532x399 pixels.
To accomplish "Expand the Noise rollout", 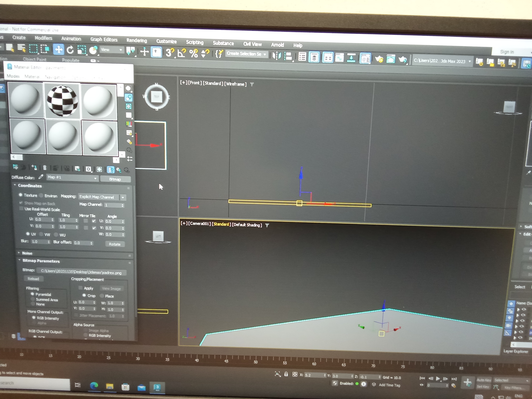I will tap(27, 253).
